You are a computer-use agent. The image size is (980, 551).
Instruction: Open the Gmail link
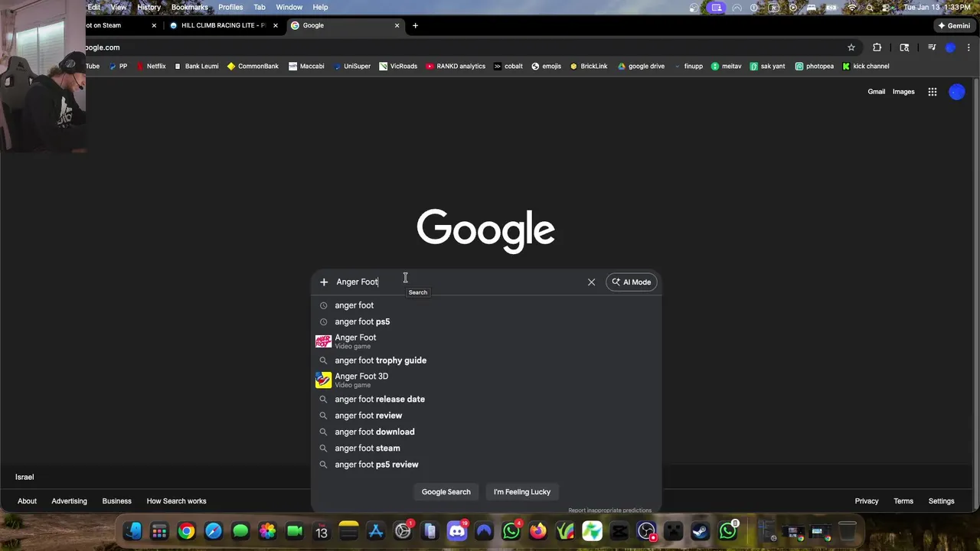click(x=877, y=92)
